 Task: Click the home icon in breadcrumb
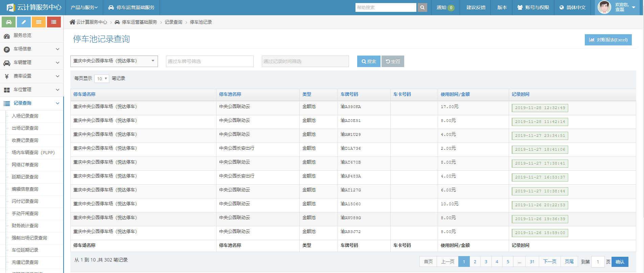[x=72, y=22]
